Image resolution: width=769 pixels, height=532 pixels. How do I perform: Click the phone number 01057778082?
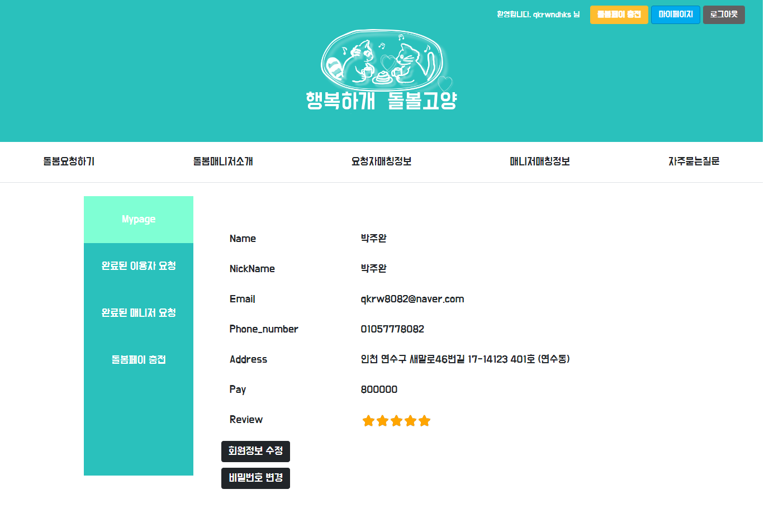(x=392, y=329)
